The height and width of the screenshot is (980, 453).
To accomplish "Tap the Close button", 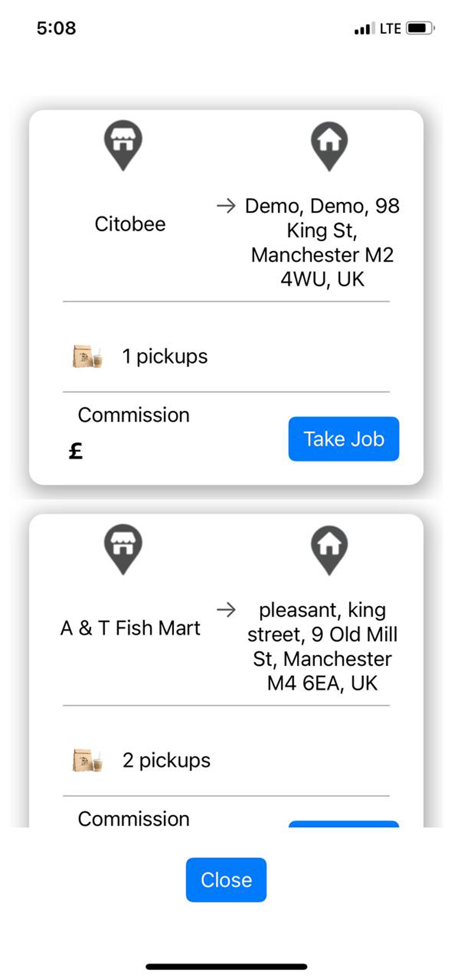I will pyautogui.click(x=226, y=880).
